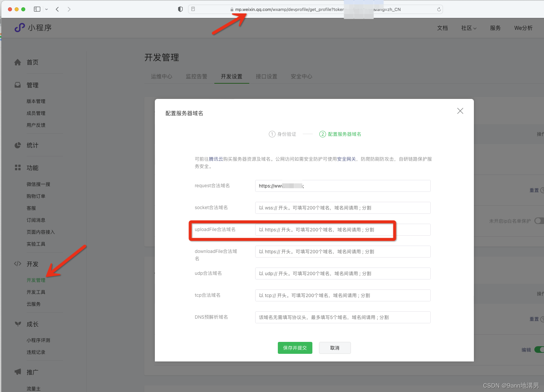
Task: Go back with the browser back arrow
Action: tap(57, 9)
